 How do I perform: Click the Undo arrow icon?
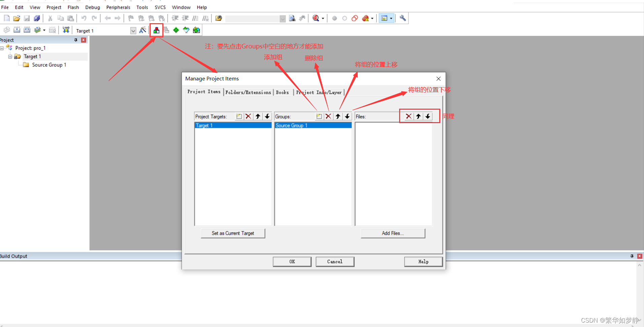point(84,18)
